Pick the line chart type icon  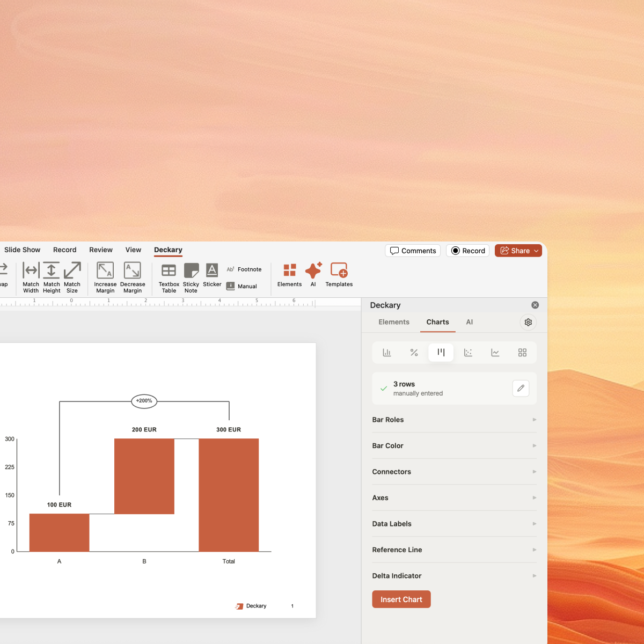495,353
